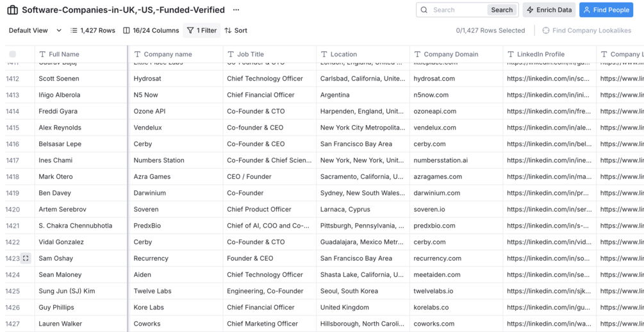Screen dimensions: 644x332
Task: Open the 1 Filter panel
Action: [201, 30]
